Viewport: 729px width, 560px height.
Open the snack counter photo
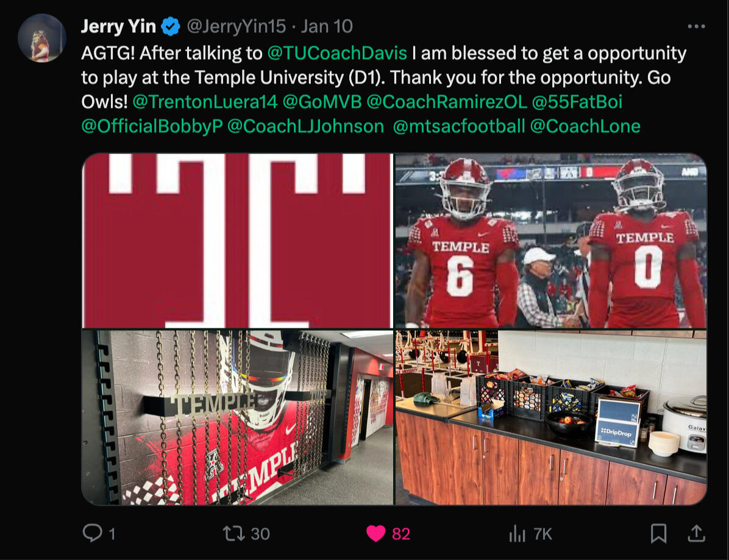point(551,418)
